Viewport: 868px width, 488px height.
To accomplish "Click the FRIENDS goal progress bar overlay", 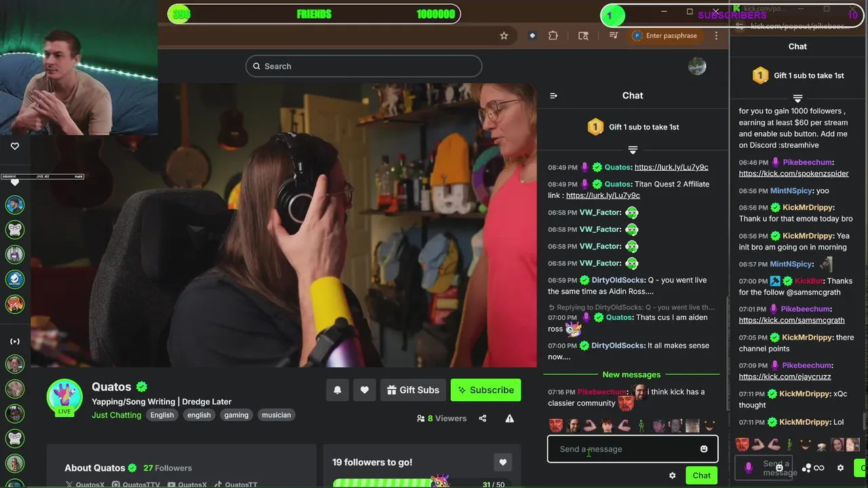I will click(x=314, y=14).
